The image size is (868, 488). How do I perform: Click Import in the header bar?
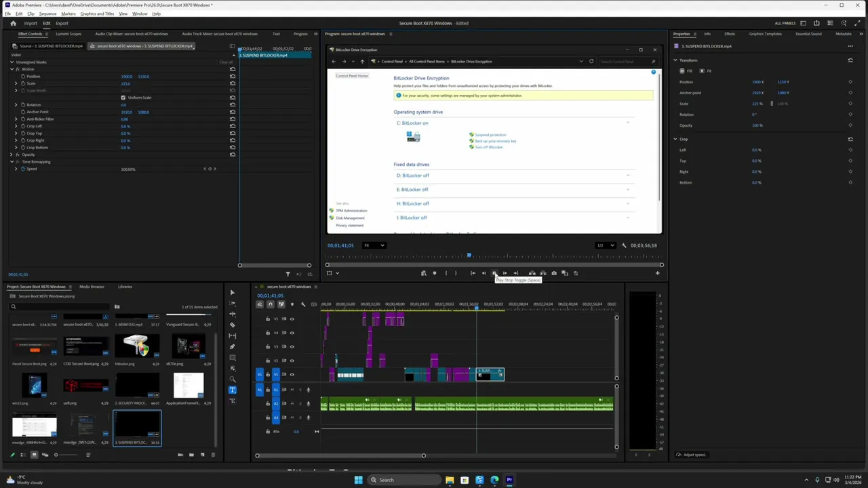31,23
